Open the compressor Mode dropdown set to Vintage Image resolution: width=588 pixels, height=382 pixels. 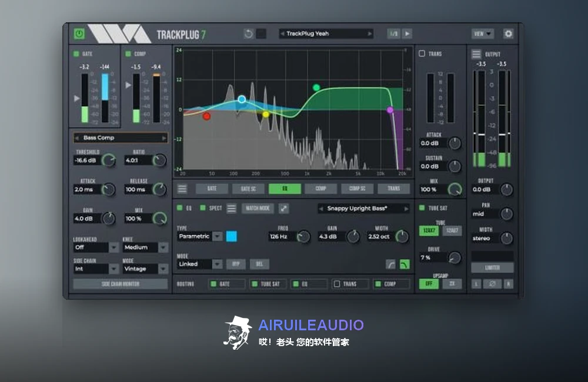(x=145, y=269)
